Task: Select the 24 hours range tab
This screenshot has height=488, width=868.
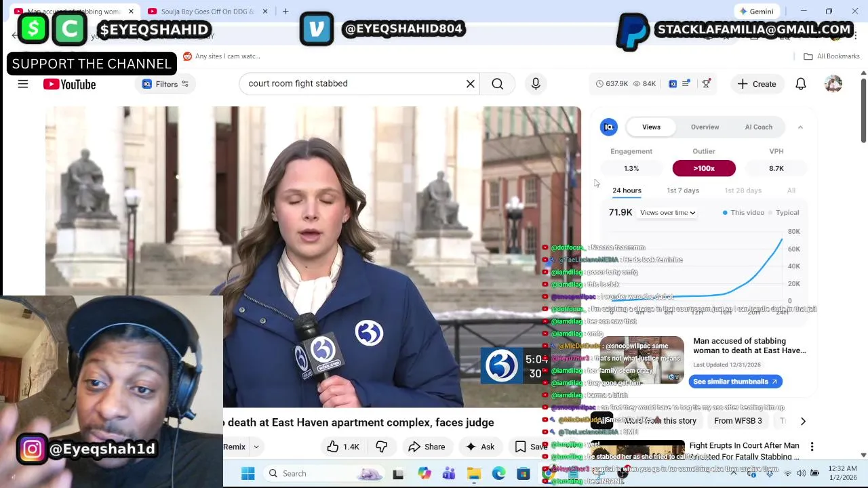Action: [627, 190]
